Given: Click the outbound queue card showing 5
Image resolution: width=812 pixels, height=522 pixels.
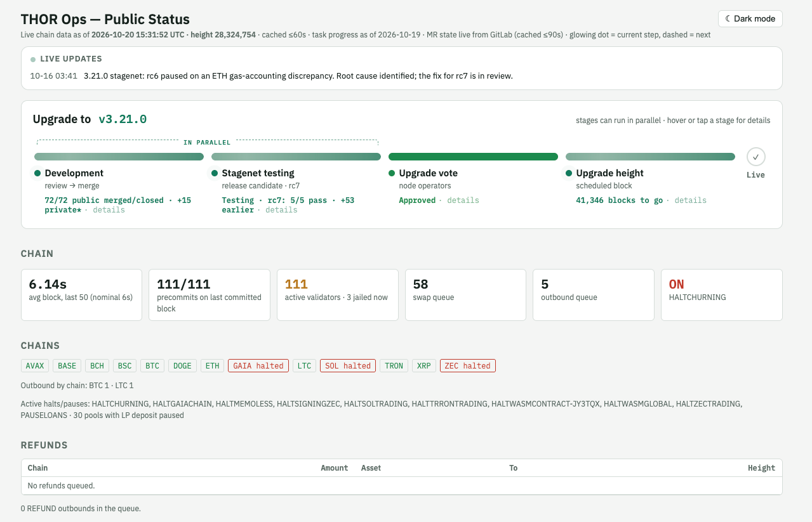Looking at the screenshot, I should coord(594,295).
